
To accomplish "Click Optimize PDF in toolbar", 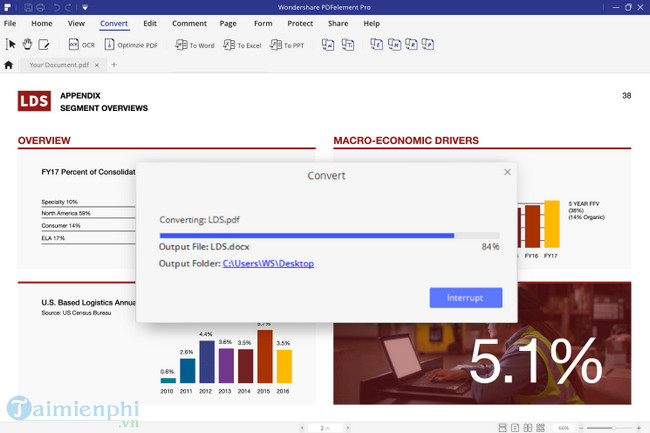I will coord(131,45).
